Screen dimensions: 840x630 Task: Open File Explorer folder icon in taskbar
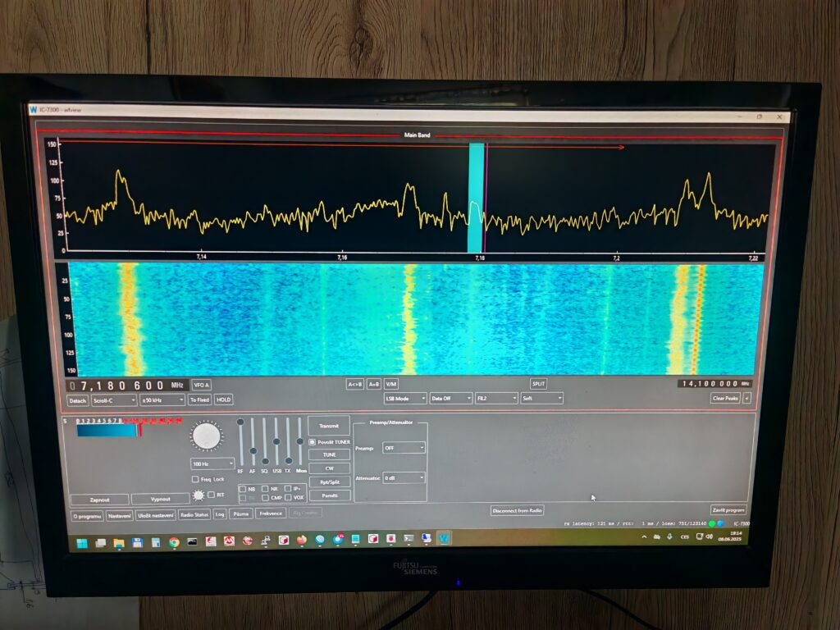119,542
